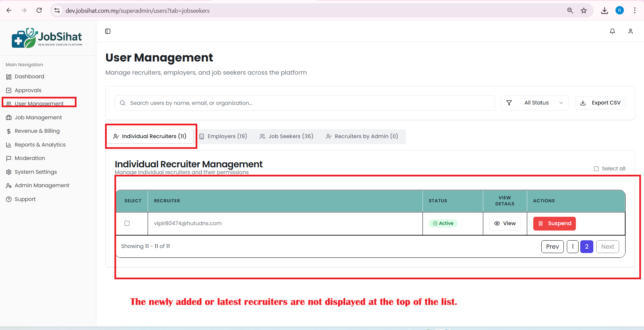
Task: Click the browser reload icon
Action: click(x=39, y=10)
